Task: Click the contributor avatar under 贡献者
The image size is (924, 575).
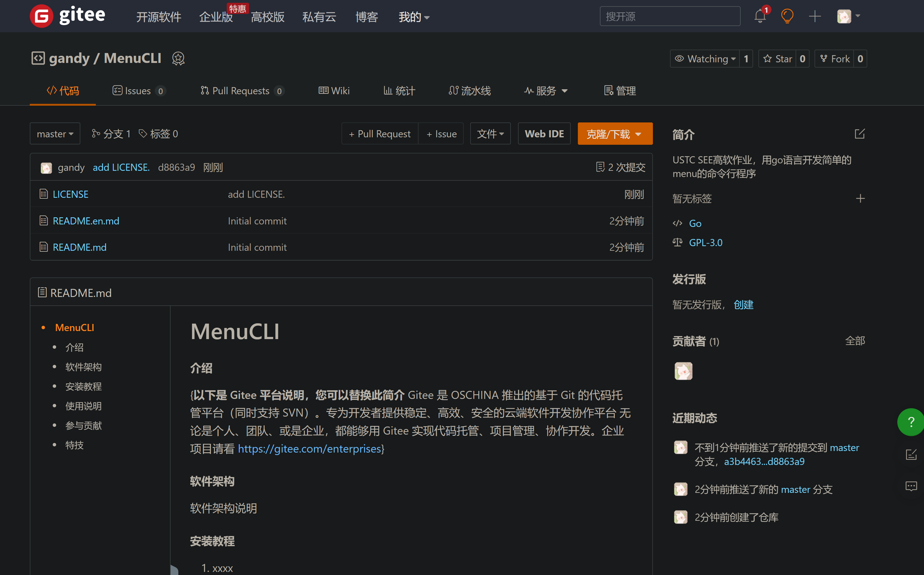Action: (x=683, y=371)
